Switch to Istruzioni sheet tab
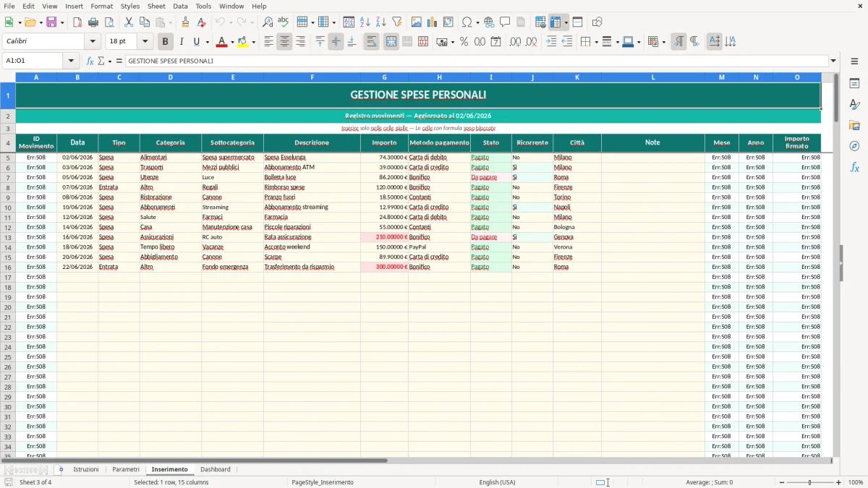Screen dimensions: 868x488 click(x=86, y=469)
